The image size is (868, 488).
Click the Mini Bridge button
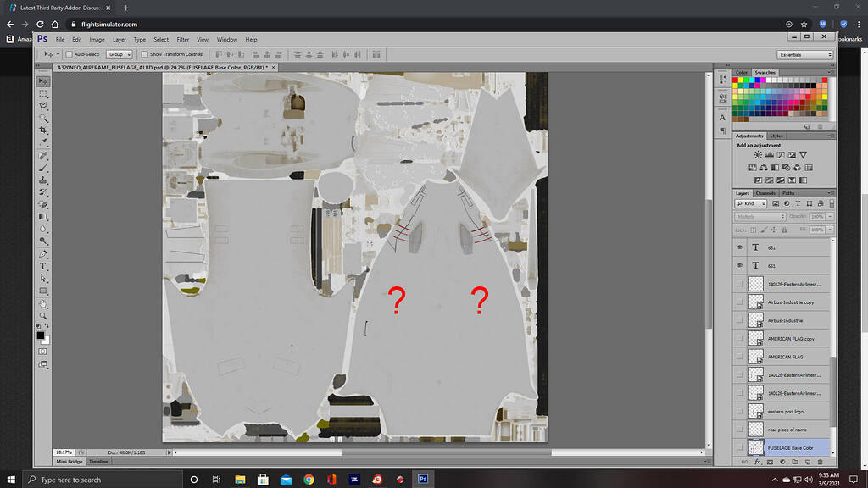[70, 462]
